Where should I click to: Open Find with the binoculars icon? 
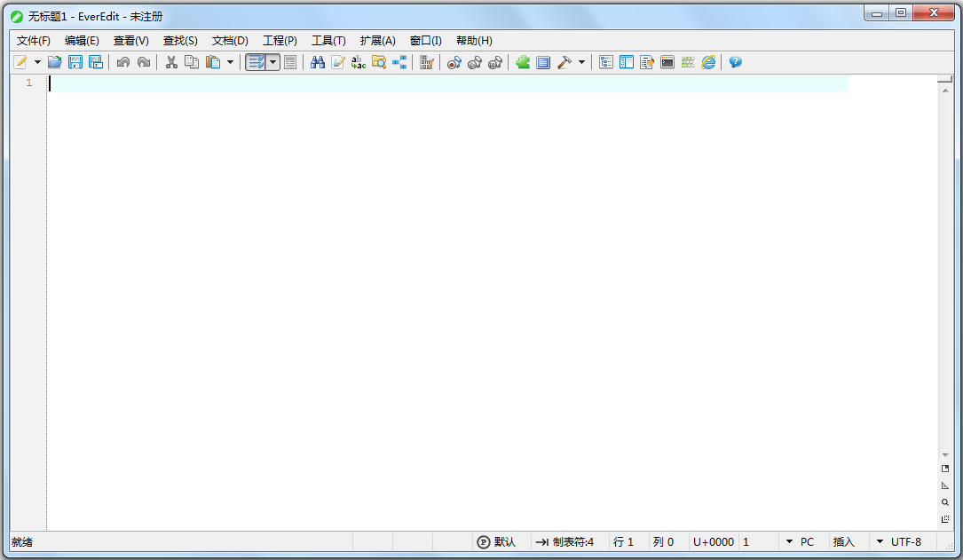coord(318,62)
